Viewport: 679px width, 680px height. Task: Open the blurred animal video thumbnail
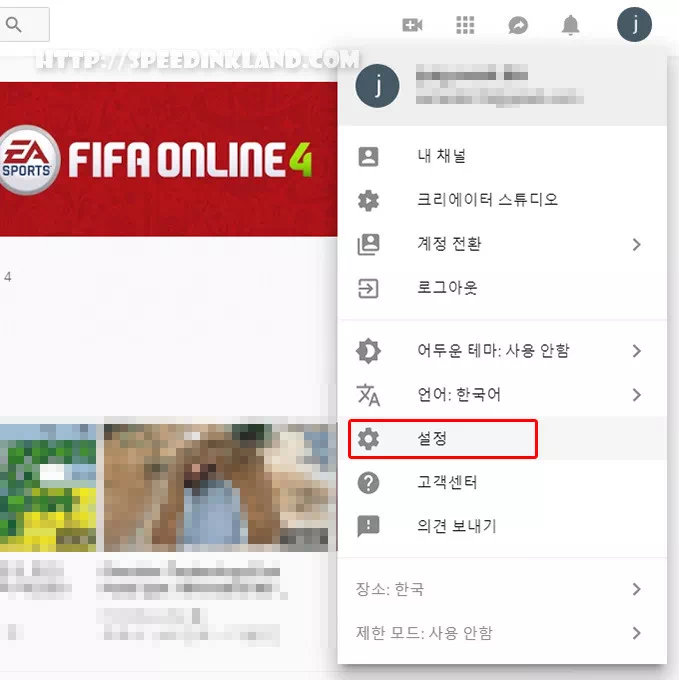coord(218,486)
